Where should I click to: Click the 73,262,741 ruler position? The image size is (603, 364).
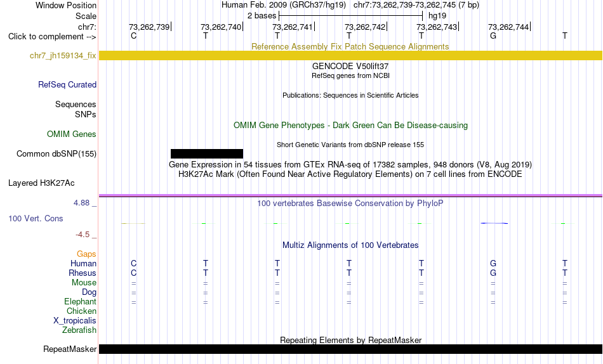point(293,27)
